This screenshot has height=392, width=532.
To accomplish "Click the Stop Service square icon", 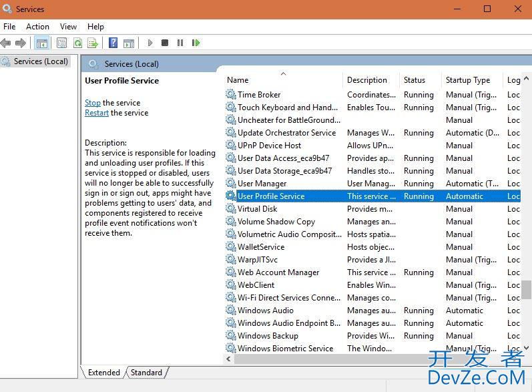I will 165,43.
